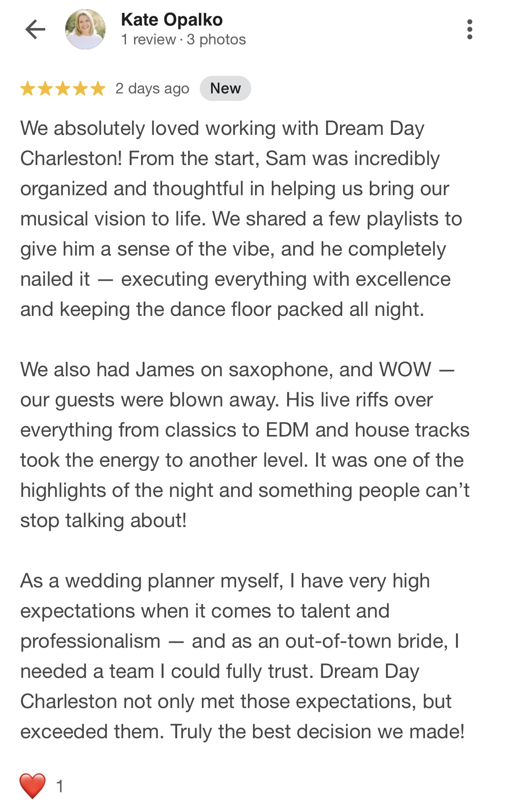505x812 pixels.
Task: Click the like count next to heart
Action: point(60,786)
